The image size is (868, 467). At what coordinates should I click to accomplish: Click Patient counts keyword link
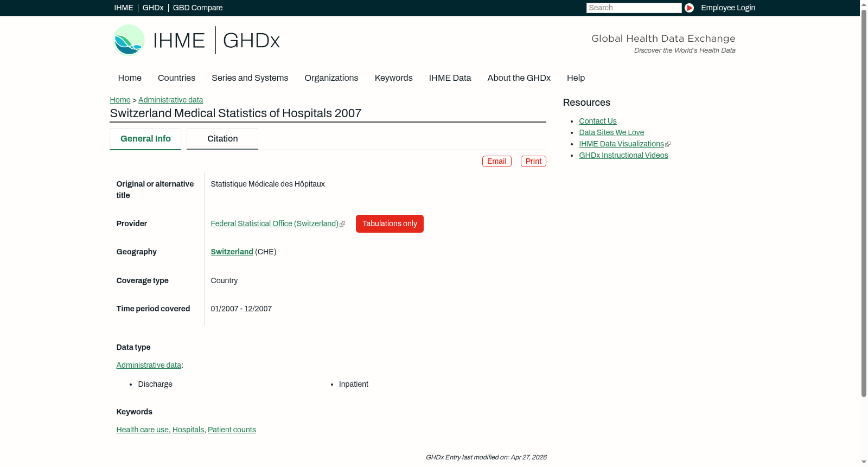pos(232,430)
